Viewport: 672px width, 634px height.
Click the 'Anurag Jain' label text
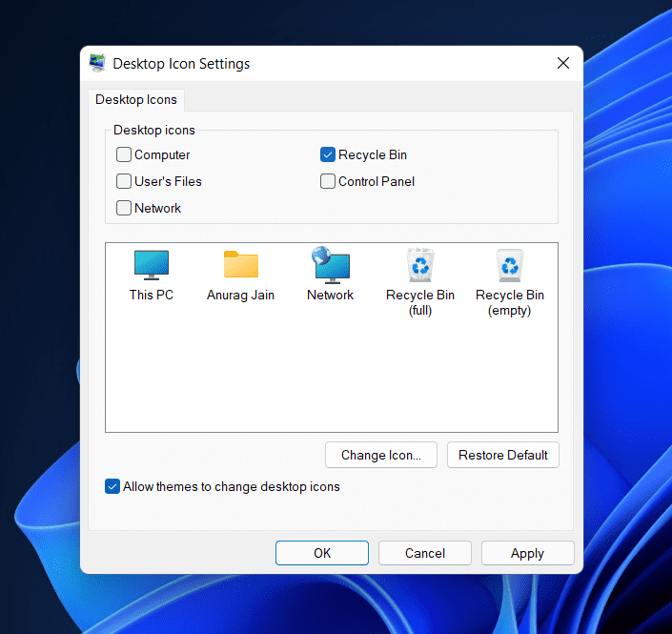(240, 296)
